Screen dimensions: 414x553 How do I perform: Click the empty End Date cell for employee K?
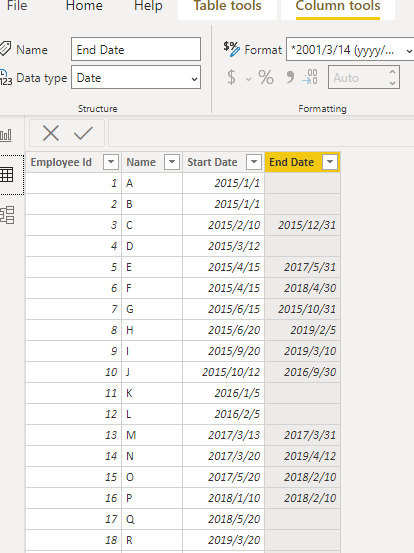pyautogui.click(x=303, y=393)
